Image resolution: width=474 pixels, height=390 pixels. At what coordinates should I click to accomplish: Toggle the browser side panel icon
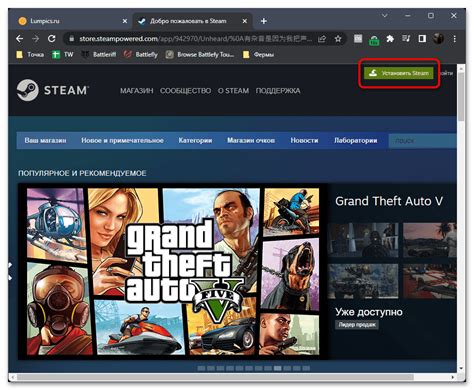point(422,39)
